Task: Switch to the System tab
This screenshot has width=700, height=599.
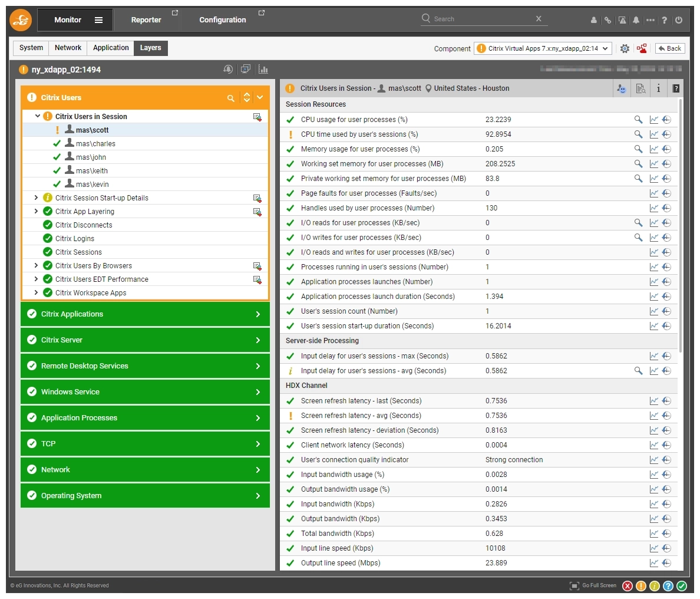Action: (31, 48)
